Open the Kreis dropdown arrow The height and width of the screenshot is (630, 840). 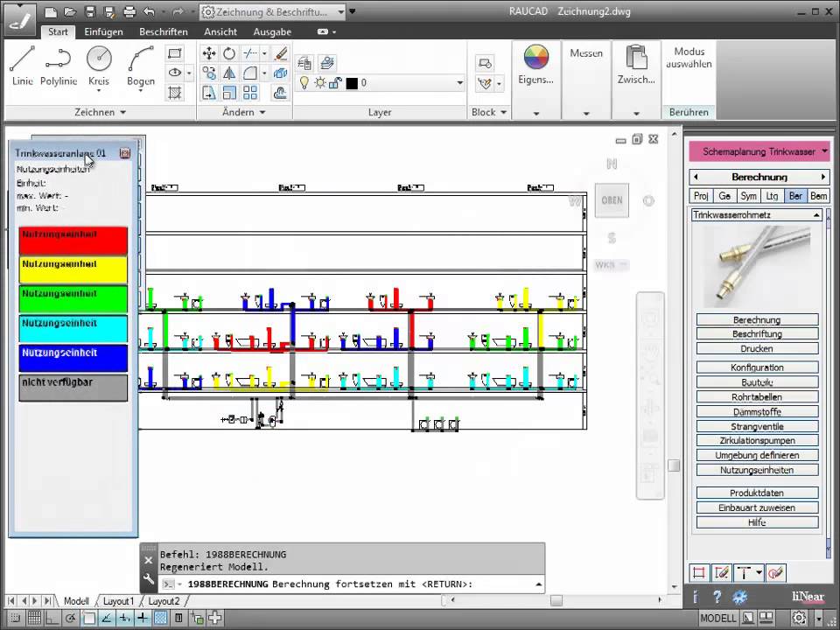pos(99,91)
